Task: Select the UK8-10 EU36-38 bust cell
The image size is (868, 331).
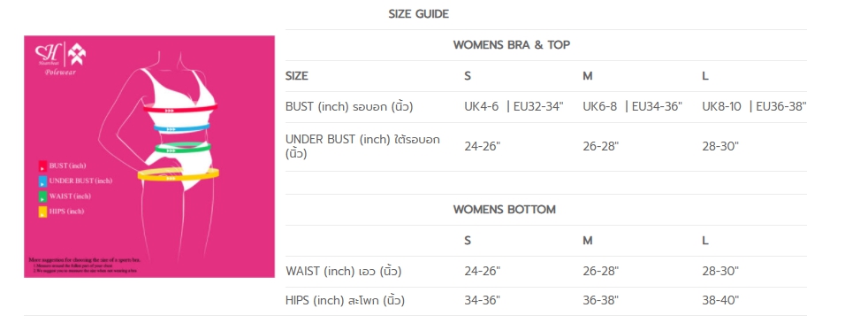Action: (x=754, y=106)
